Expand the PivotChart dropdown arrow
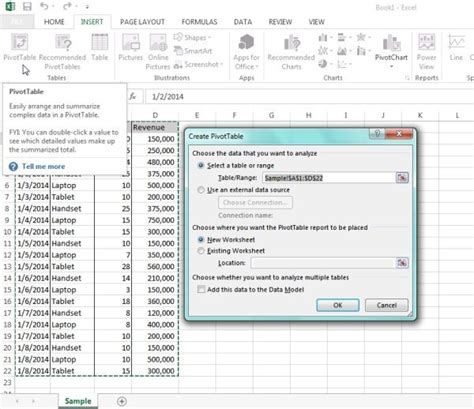The width and height of the screenshot is (474, 409). pos(391,67)
